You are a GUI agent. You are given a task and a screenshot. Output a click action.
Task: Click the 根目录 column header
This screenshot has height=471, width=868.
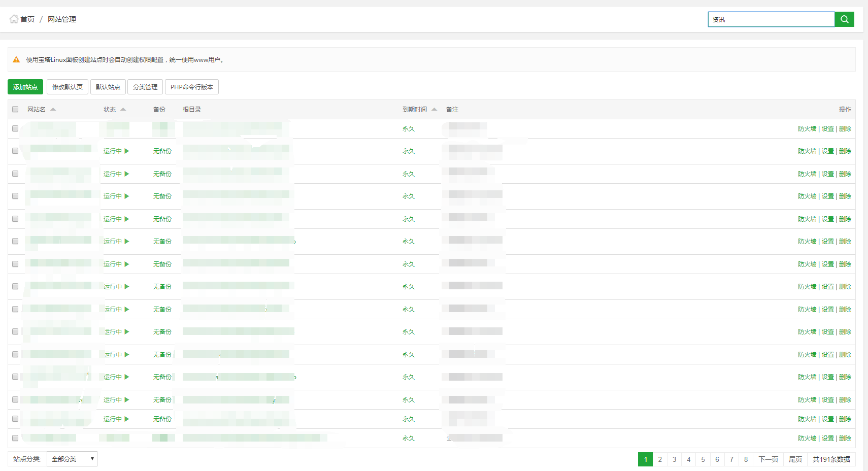(x=192, y=110)
